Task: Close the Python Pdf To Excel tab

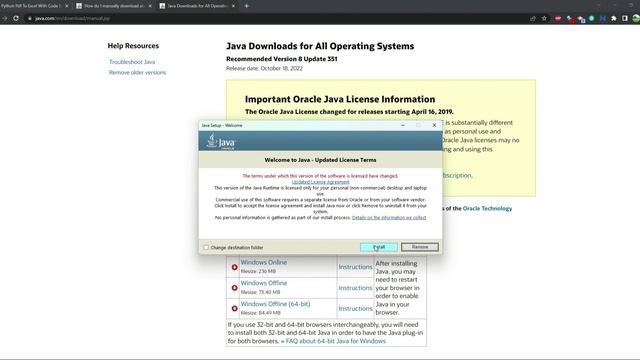Action: (67, 6)
